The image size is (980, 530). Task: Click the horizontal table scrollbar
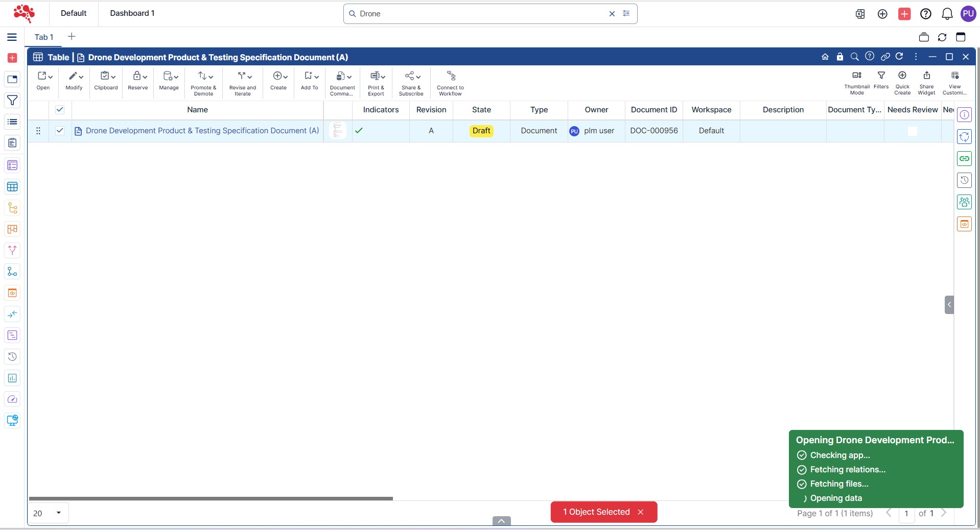[x=211, y=498]
